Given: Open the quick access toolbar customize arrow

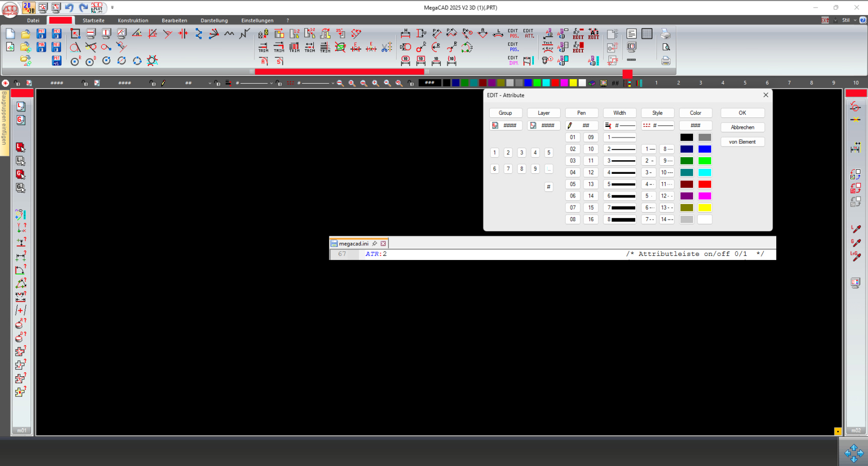Looking at the screenshot, I should (112, 8).
